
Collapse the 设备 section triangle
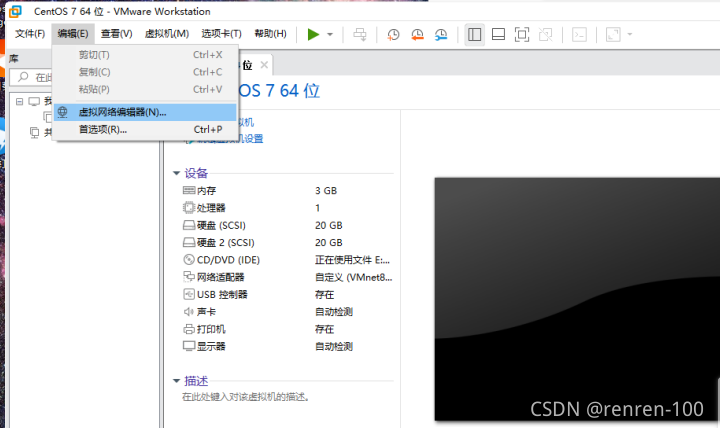point(176,173)
